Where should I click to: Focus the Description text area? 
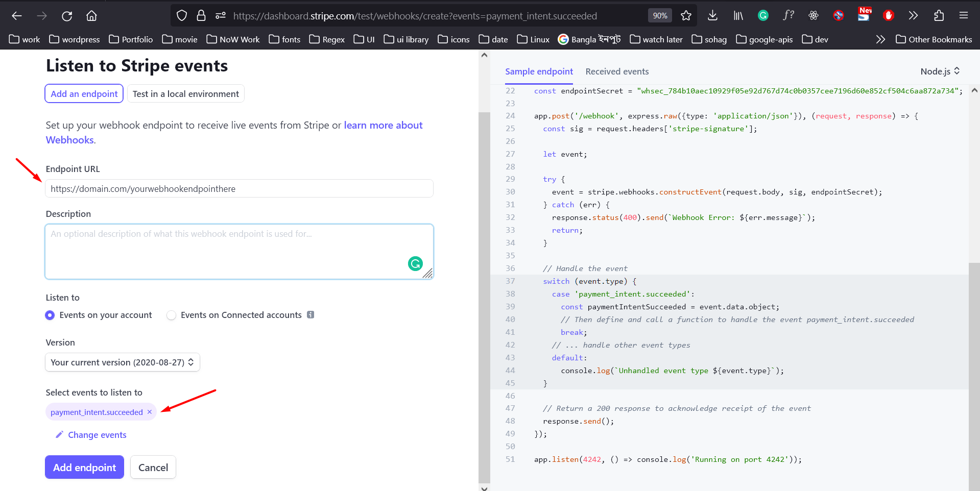(x=239, y=252)
